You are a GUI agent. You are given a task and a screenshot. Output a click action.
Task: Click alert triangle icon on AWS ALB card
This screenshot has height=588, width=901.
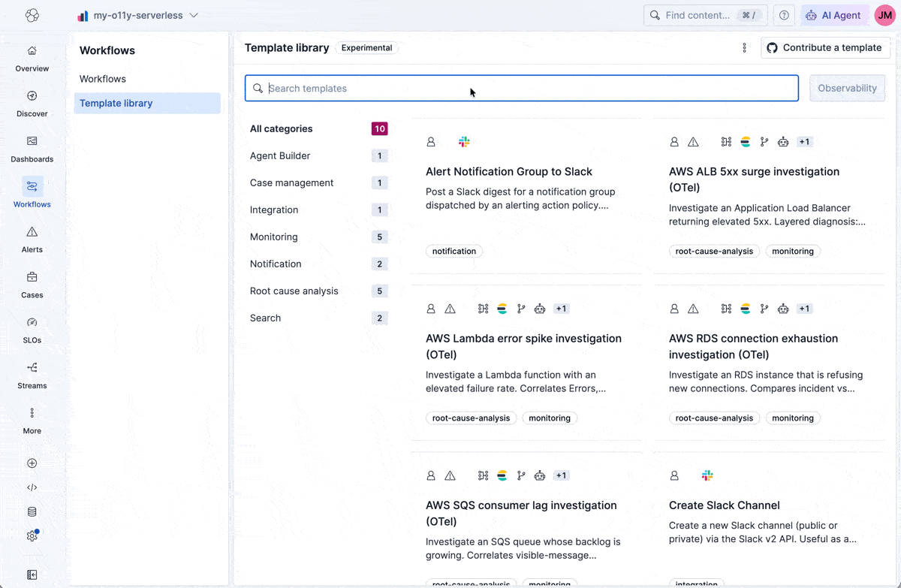pos(693,142)
